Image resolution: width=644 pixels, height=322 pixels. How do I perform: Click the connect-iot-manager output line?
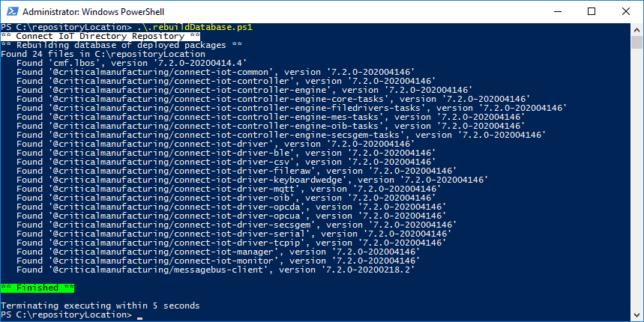pyautogui.click(x=217, y=252)
